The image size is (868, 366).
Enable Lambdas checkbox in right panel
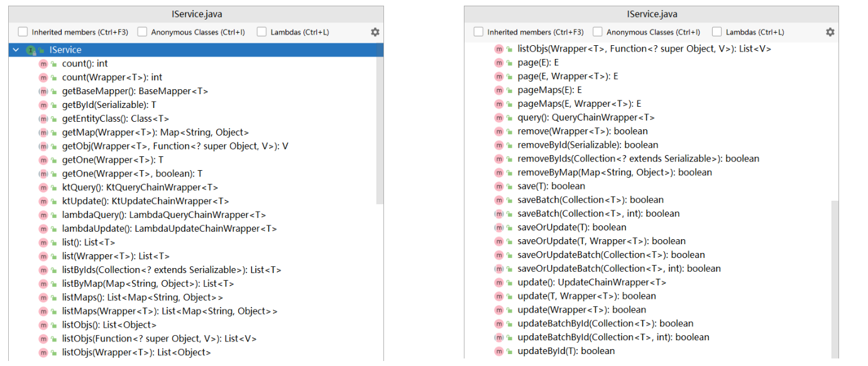(717, 32)
